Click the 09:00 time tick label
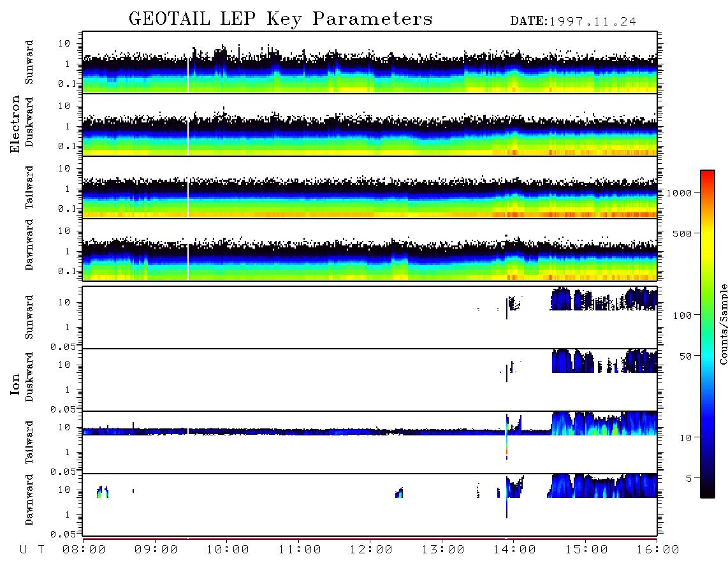728x561 pixels. pyautogui.click(x=156, y=550)
